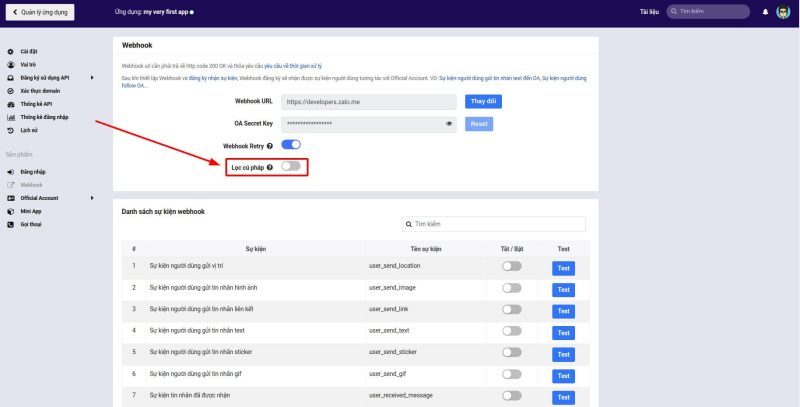Click the Lịch sử history icon
Screen dimensions: 800x407
click(11, 131)
